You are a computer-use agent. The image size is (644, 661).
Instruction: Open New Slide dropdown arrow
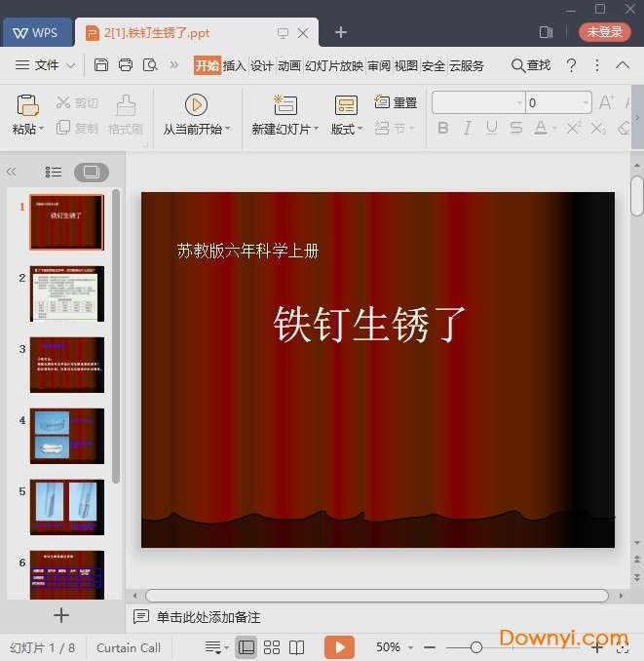pyautogui.click(x=316, y=128)
